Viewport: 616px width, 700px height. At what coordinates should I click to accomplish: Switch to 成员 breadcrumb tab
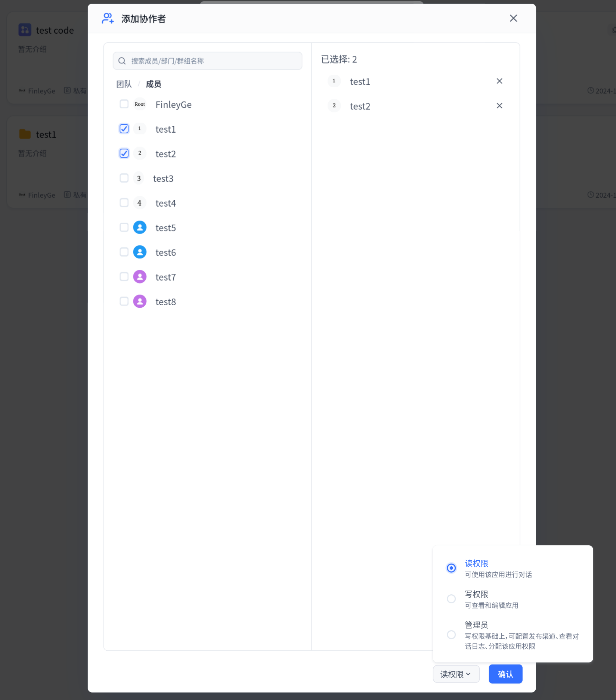(154, 84)
